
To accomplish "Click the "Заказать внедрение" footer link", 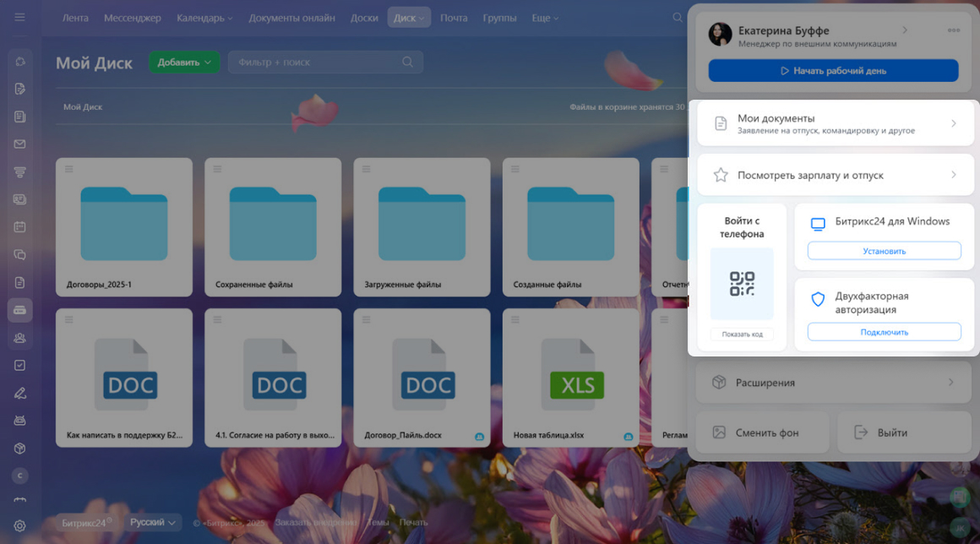I will (316, 523).
